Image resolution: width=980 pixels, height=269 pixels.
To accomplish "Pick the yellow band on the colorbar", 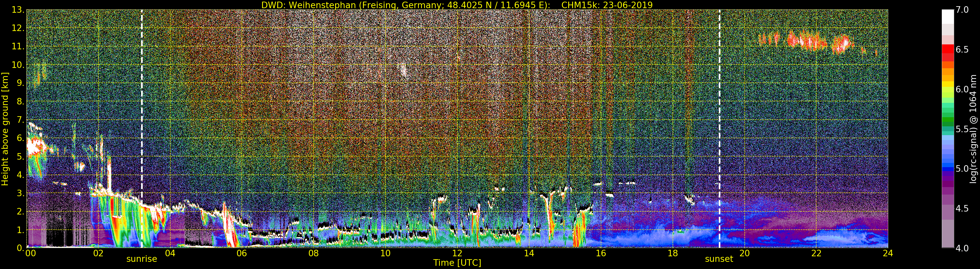I will point(948,84).
